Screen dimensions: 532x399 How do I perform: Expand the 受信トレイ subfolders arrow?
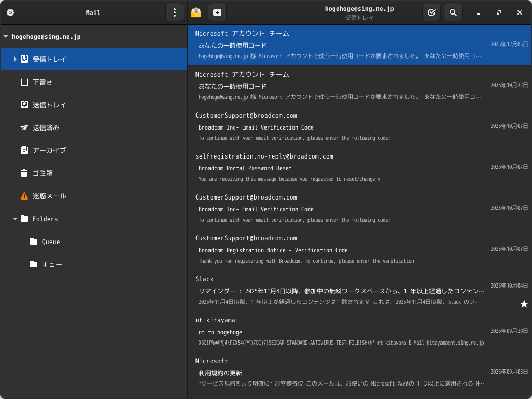(x=15, y=59)
